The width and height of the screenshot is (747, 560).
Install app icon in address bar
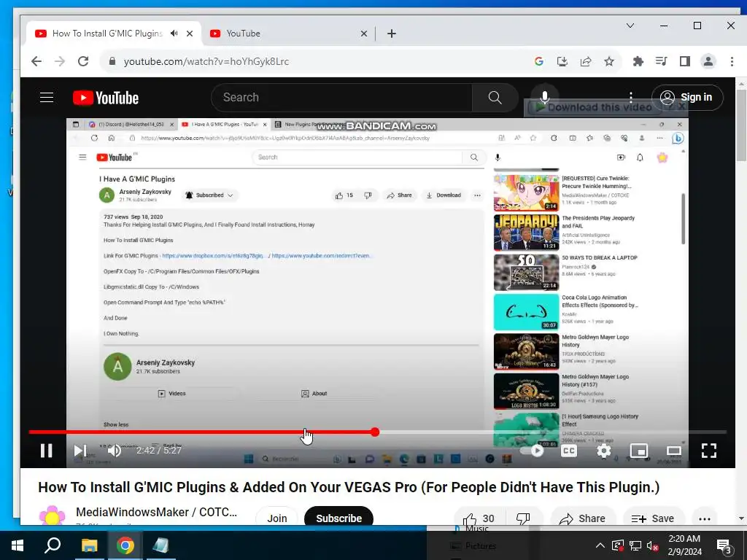pyautogui.click(x=562, y=61)
